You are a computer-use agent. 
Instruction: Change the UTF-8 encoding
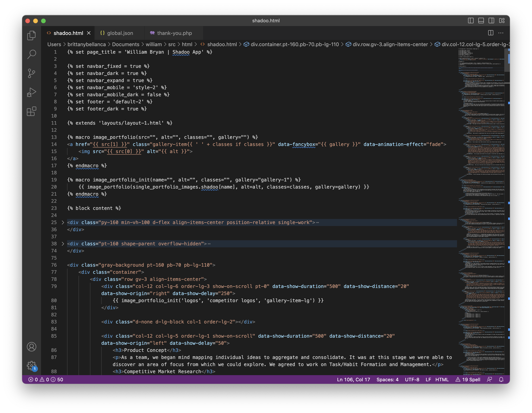(412, 379)
